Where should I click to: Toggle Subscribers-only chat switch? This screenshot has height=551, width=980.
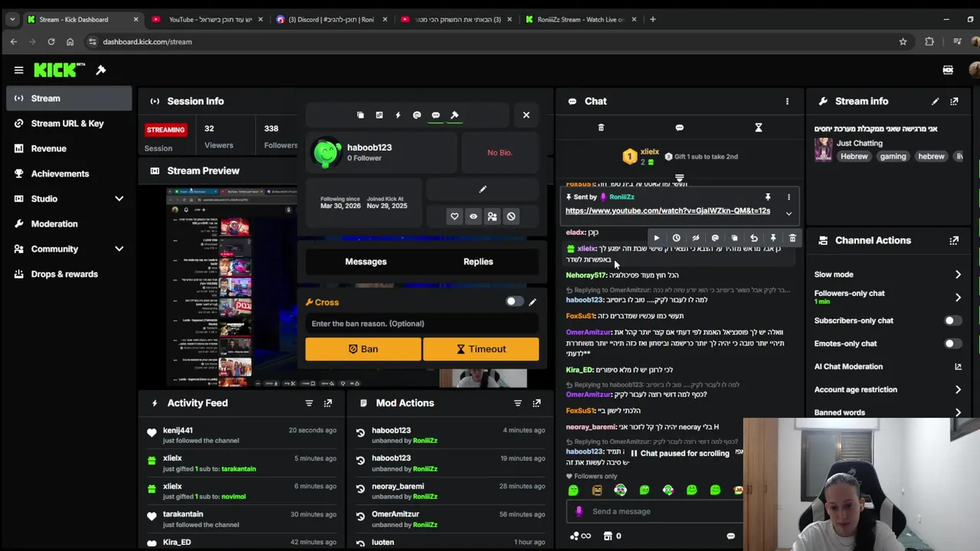(x=952, y=321)
